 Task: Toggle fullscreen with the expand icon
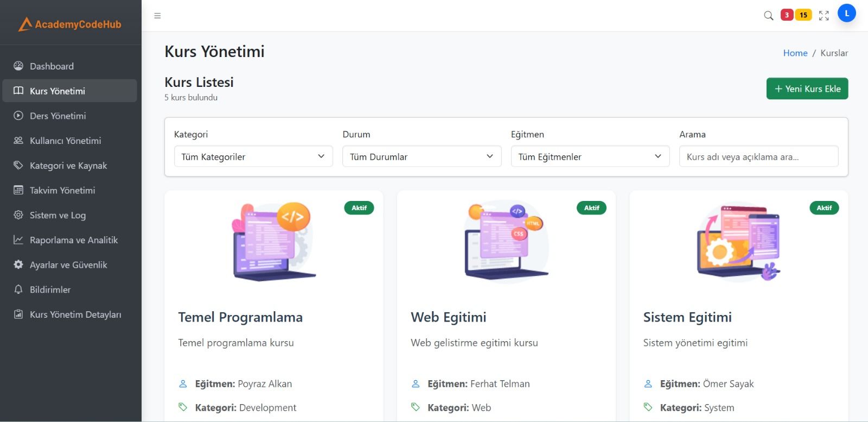click(x=824, y=16)
